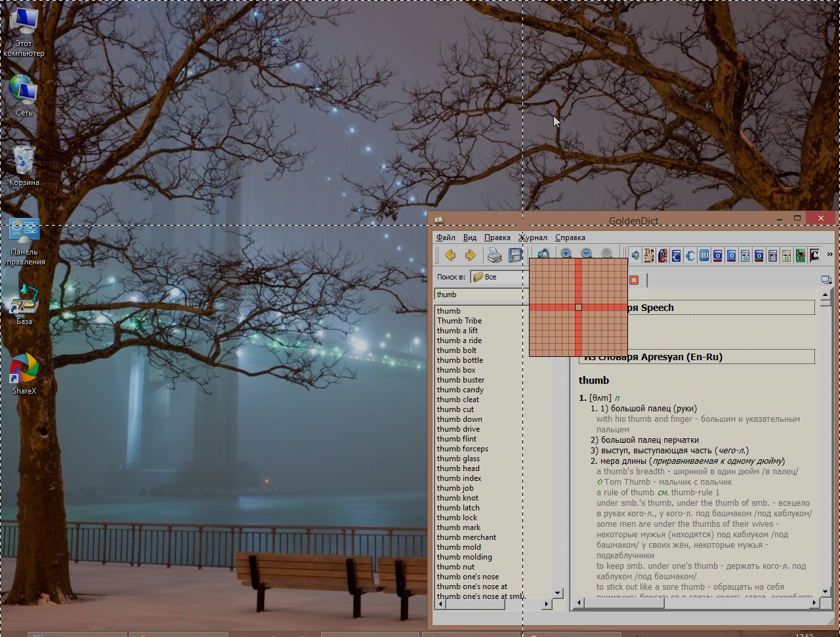
Task: Select 'thumb candy' in word list
Action: coord(460,390)
